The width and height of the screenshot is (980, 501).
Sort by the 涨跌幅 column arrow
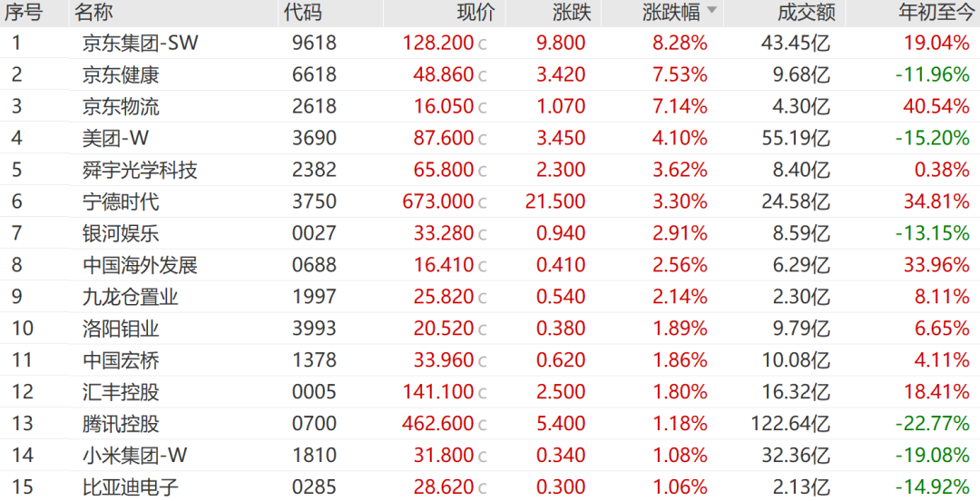[711, 10]
